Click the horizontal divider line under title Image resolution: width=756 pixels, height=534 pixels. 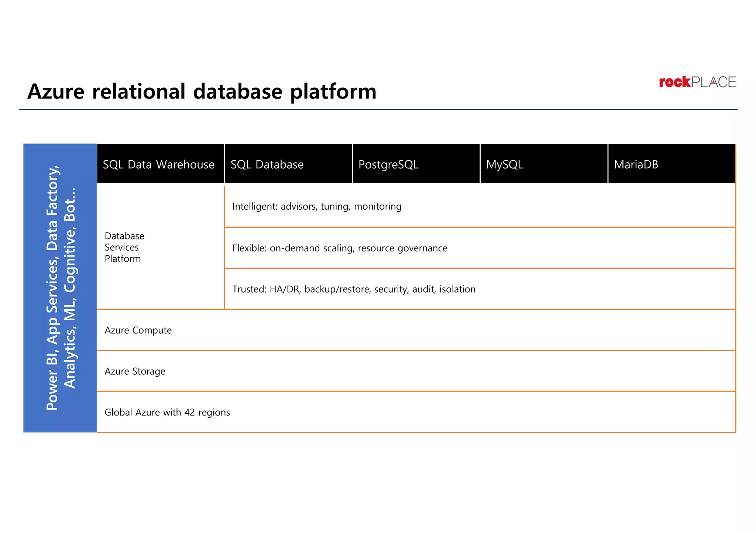point(378,110)
